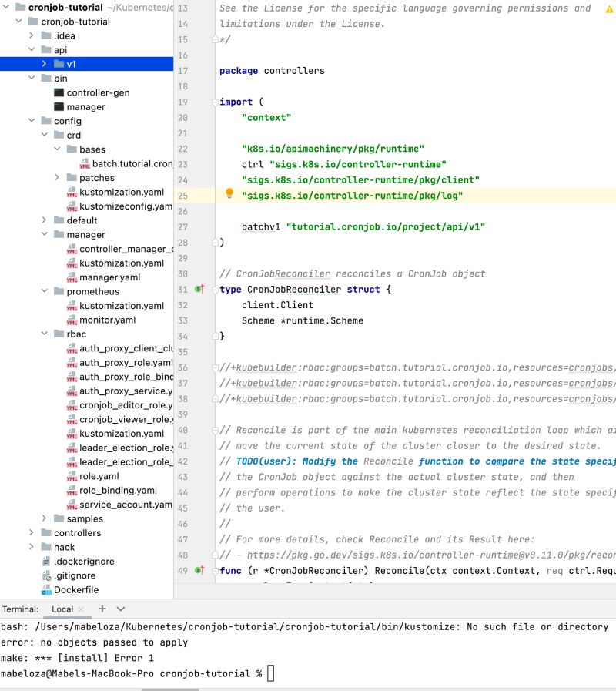Collapse the rbac folder
The height and width of the screenshot is (691, 616).
(x=44, y=334)
